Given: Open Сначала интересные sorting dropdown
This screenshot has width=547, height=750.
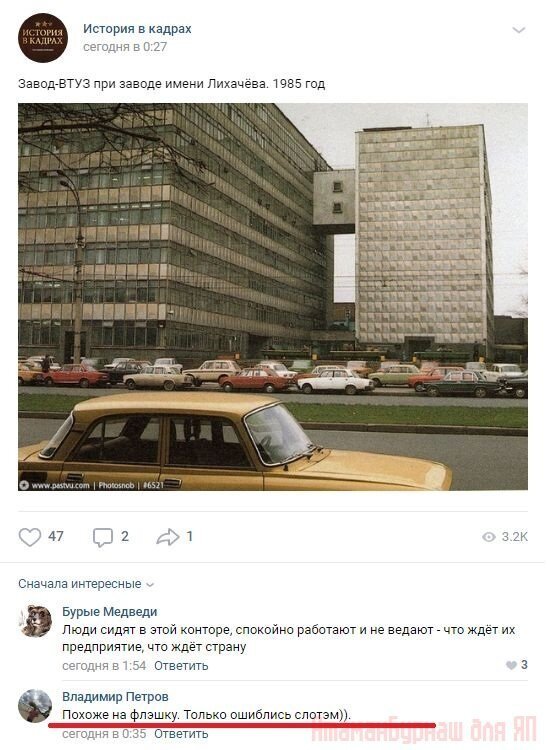Looking at the screenshot, I should (x=86, y=584).
